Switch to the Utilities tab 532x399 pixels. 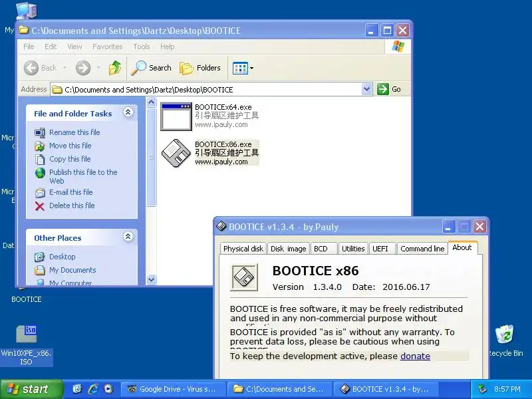click(353, 249)
